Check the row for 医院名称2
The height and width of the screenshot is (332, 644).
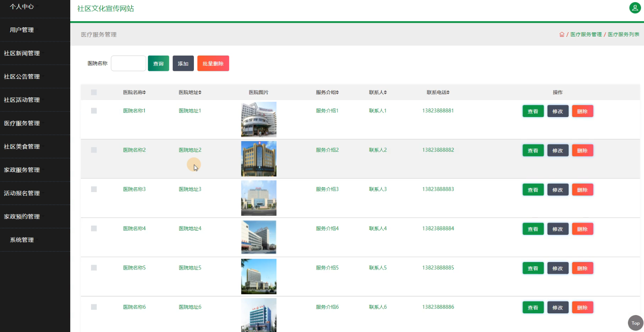coord(94,150)
